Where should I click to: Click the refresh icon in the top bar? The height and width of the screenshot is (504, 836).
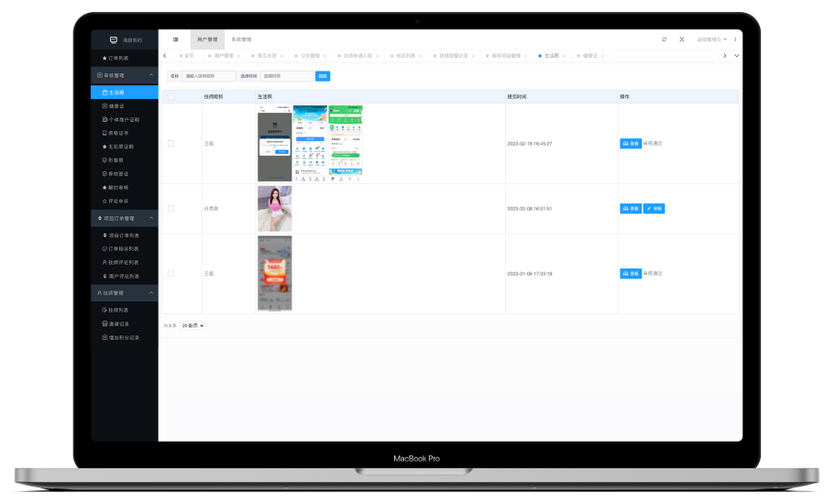point(664,39)
